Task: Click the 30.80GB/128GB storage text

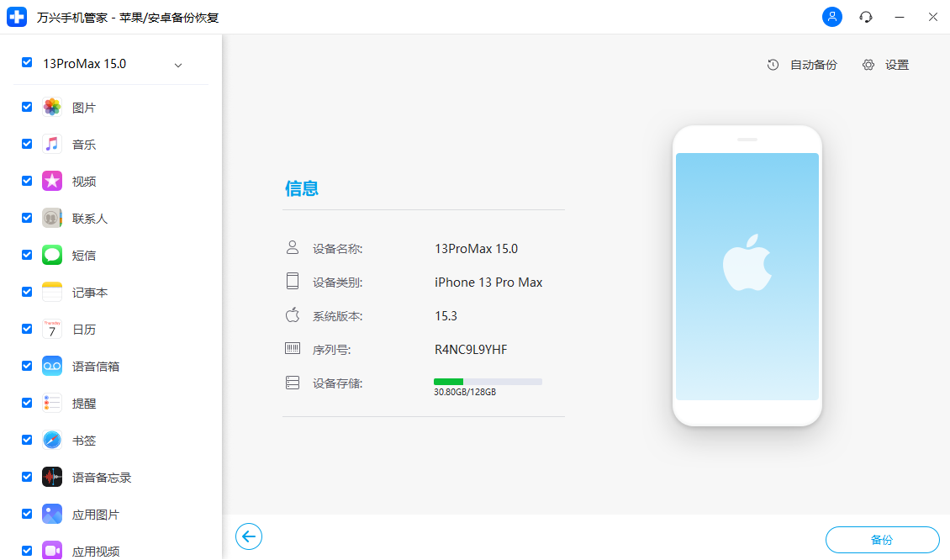Action: click(x=465, y=392)
